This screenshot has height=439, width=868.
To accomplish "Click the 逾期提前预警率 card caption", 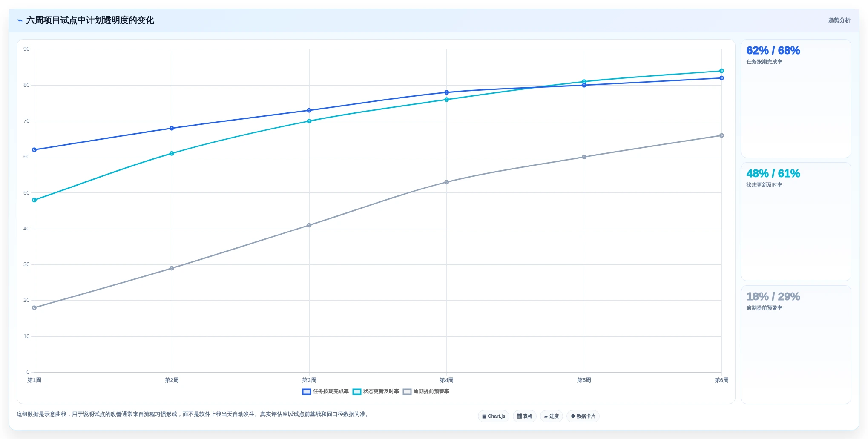I will click(x=764, y=308).
